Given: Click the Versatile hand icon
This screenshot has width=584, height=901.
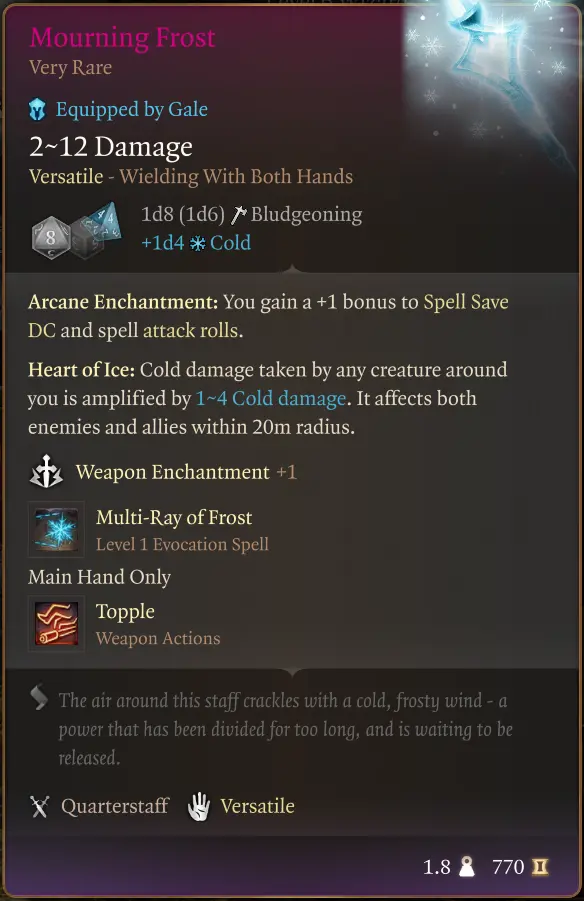Looking at the screenshot, I should pos(199,806).
